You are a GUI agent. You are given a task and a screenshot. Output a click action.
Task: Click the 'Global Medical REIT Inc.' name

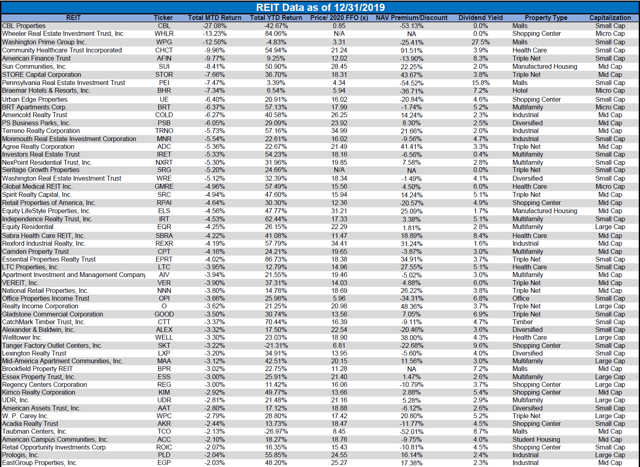tap(37, 187)
